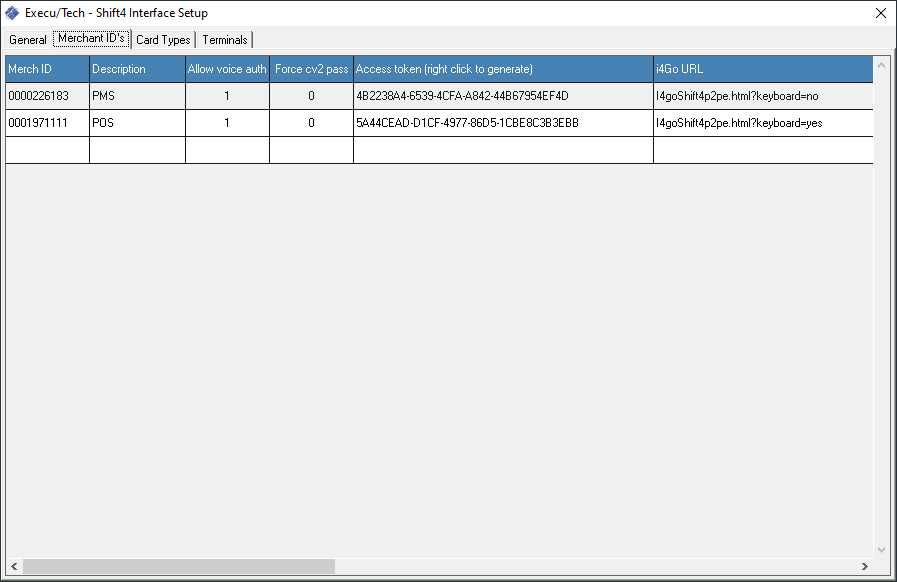Select the Merchant ID's tab

pos(92,38)
